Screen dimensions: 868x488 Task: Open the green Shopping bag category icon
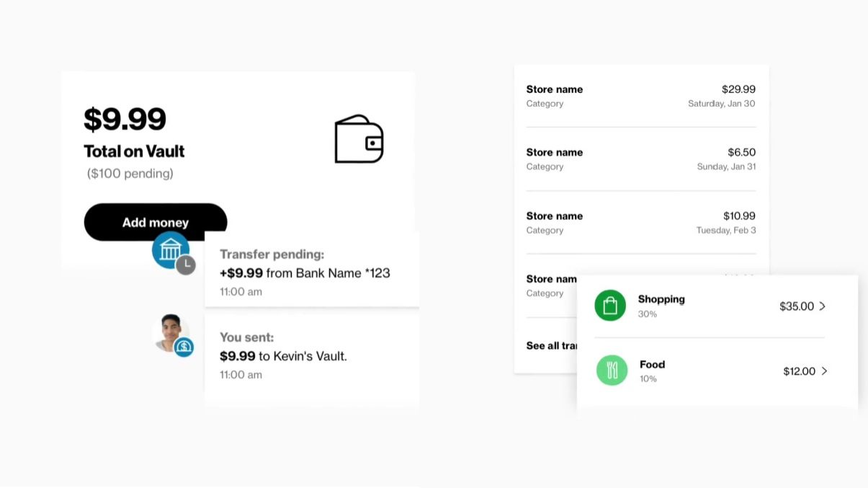pyautogui.click(x=610, y=305)
